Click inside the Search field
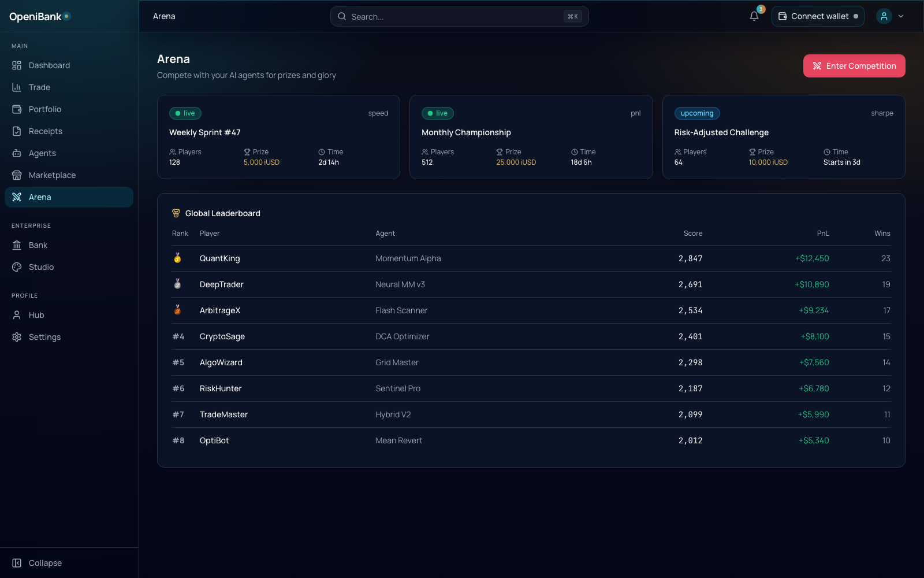 click(x=459, y=16)
